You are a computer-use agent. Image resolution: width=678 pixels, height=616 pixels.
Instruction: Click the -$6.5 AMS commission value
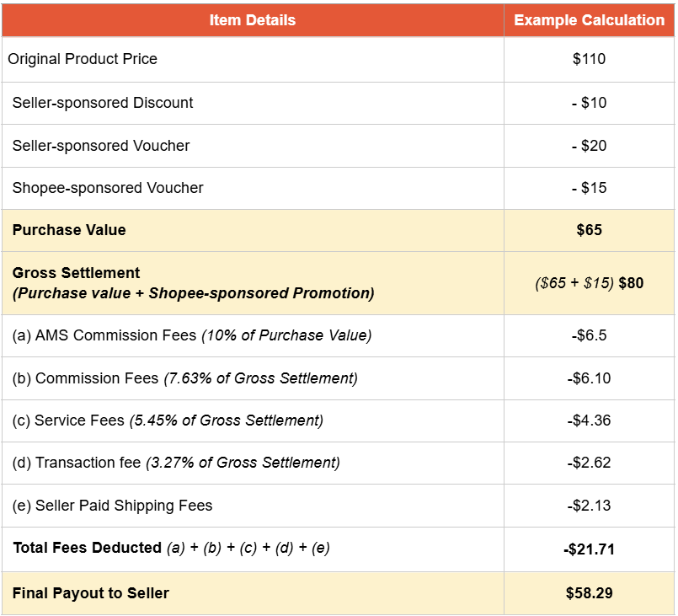tap(589, 335)
